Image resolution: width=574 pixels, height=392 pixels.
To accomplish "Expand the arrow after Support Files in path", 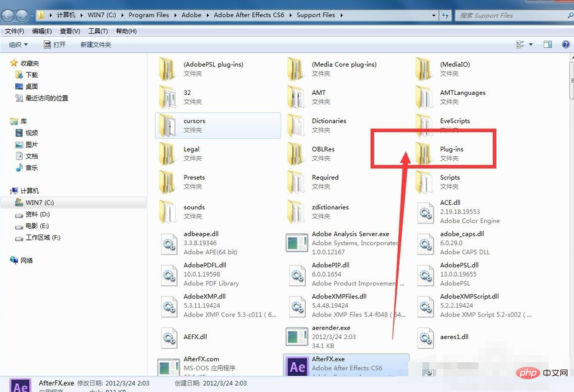I will pyautogui.click(x=341, y=15).
